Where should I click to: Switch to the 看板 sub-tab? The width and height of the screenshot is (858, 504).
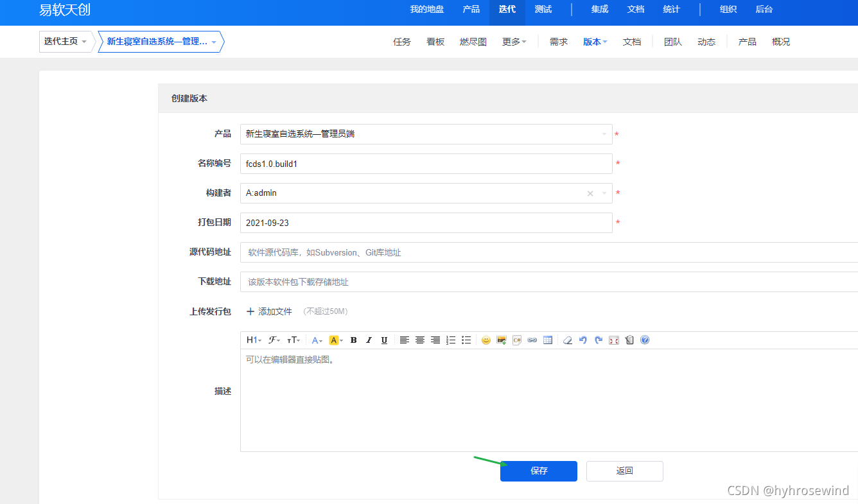click(435, 42)
